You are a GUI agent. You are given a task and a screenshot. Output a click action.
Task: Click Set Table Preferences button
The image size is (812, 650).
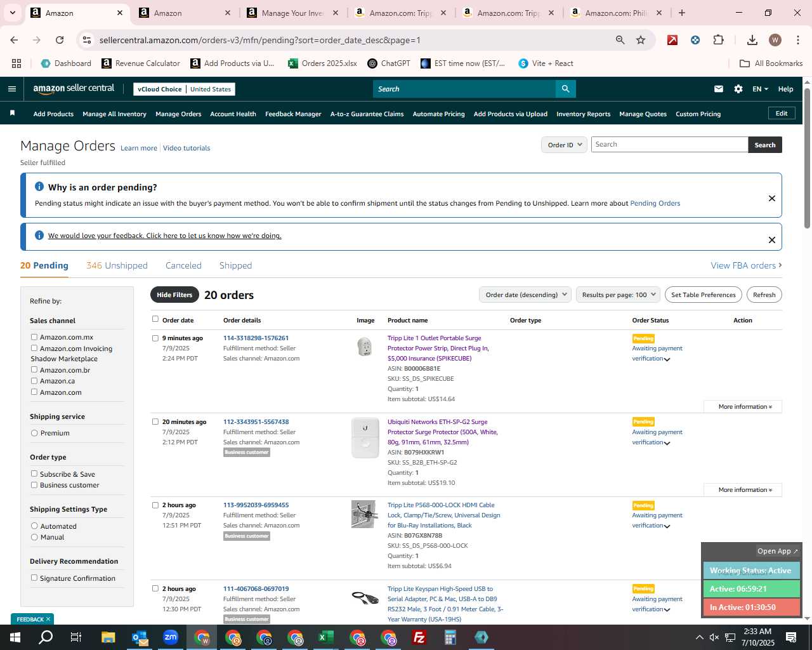[x=704, y=295]
